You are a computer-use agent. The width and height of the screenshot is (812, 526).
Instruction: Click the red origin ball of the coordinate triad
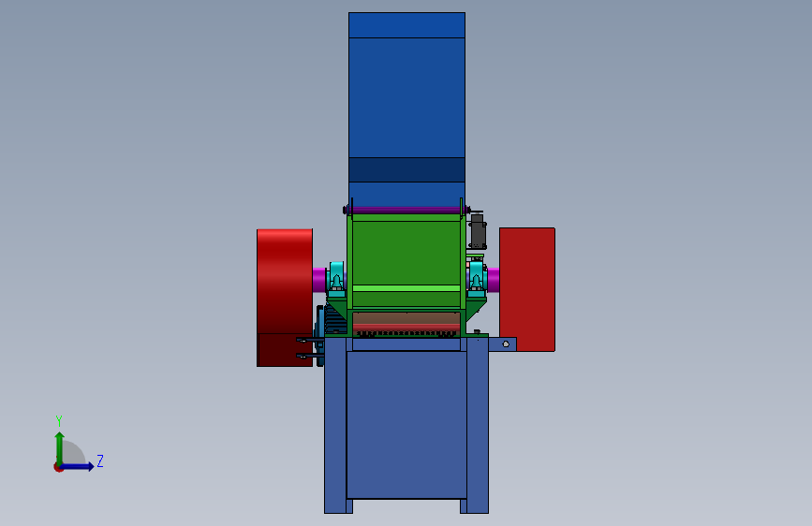[x=58, y=467]
